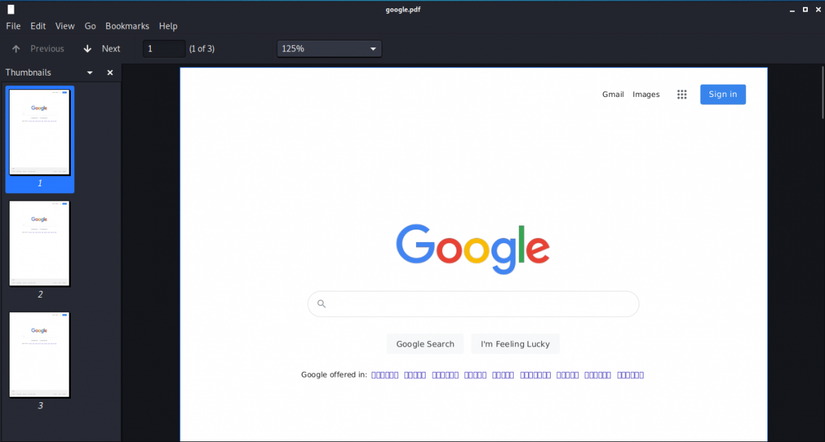Open the Go menu
Image resolution: width=825 pixels, height=442 pixels.
[x=90, y=26]
